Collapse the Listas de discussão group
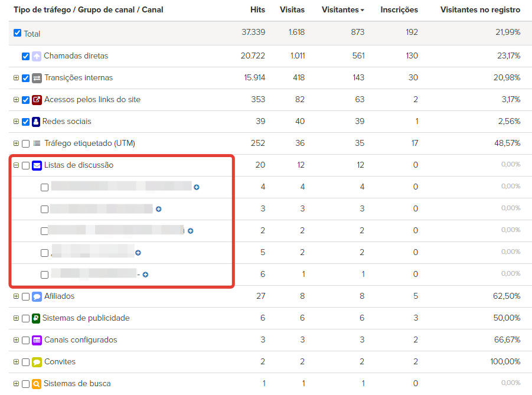 click(16, 165)
